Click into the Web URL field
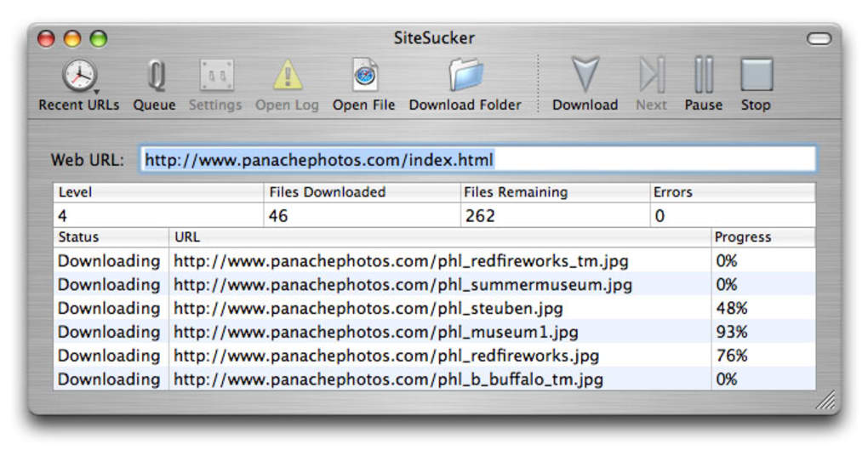The image size is (868, 456). pyautogui.click(x=477, y=159)
